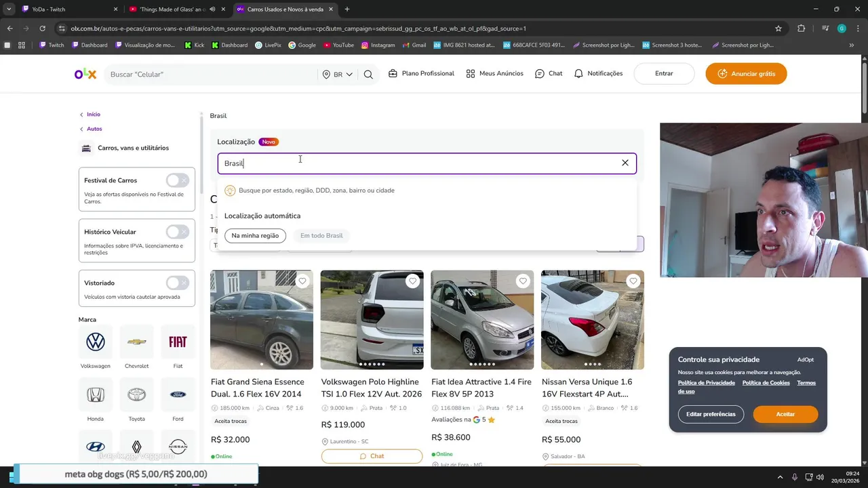Open the BR region dropdown

(x=338, y=74)
